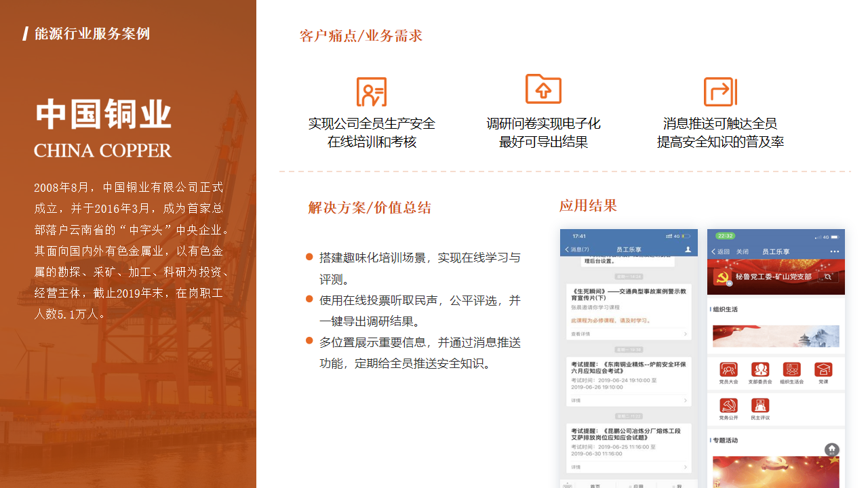The width and height of the screenshot is (868, 488).
Task: Click the 应用结果 heading
Action: pos(589,205)
